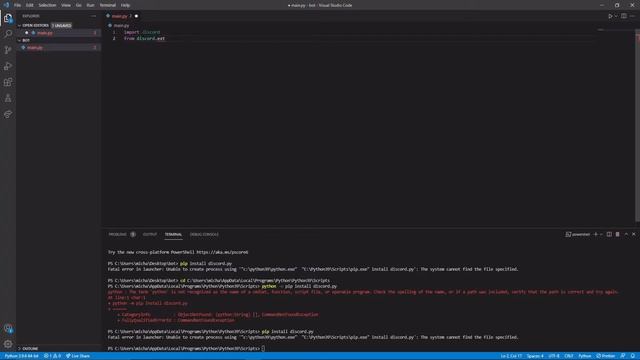Open the aka.ms/pscore6 link in terminal
640x360 pixels.
[x=222, y=252]
